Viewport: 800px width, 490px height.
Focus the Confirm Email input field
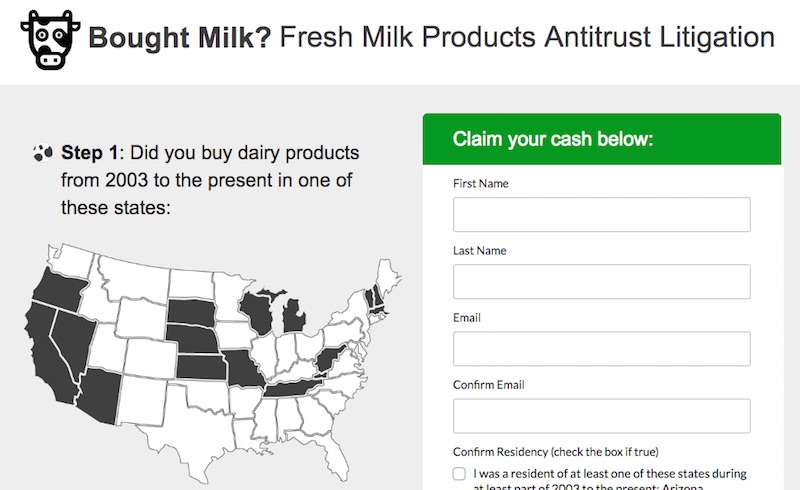coord(602,416)
